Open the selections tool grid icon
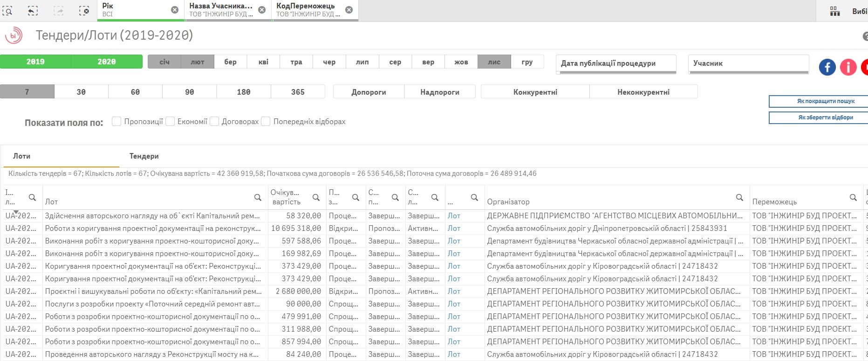The image size is (868, 361). coord(835,11)
